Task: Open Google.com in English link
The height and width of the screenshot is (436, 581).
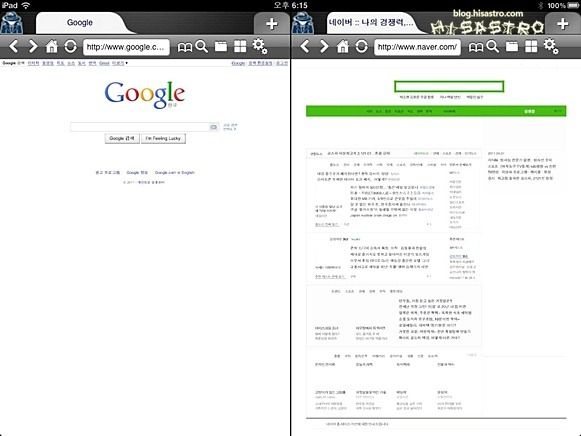Action: 174,173
